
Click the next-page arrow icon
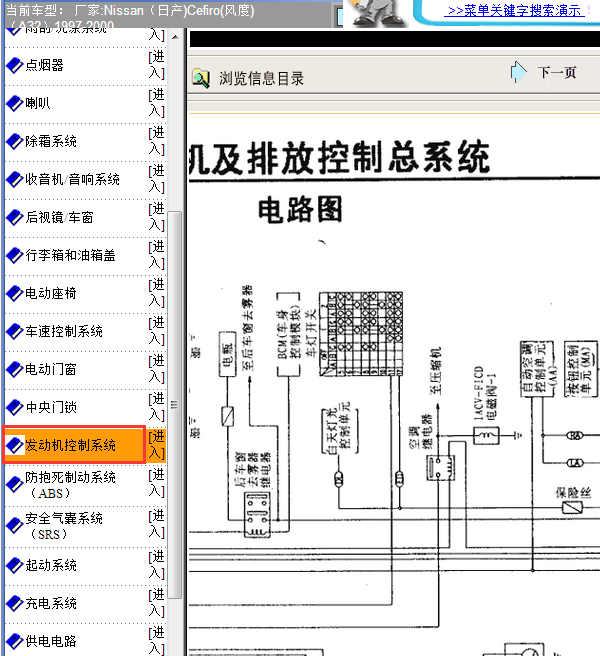tap(519, 72)
